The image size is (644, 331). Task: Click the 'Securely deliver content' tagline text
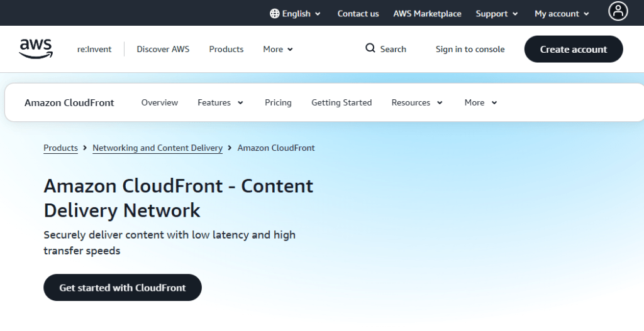click(169, 243)
